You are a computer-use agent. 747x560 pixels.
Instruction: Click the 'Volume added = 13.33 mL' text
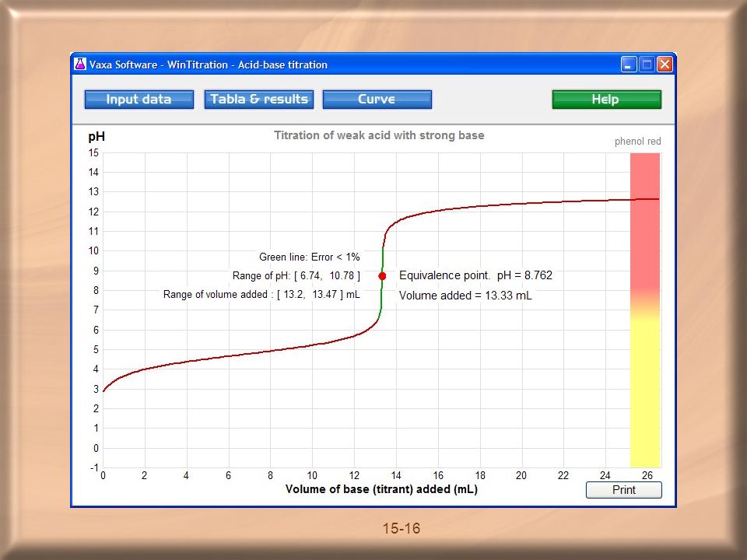click(465, 296)
